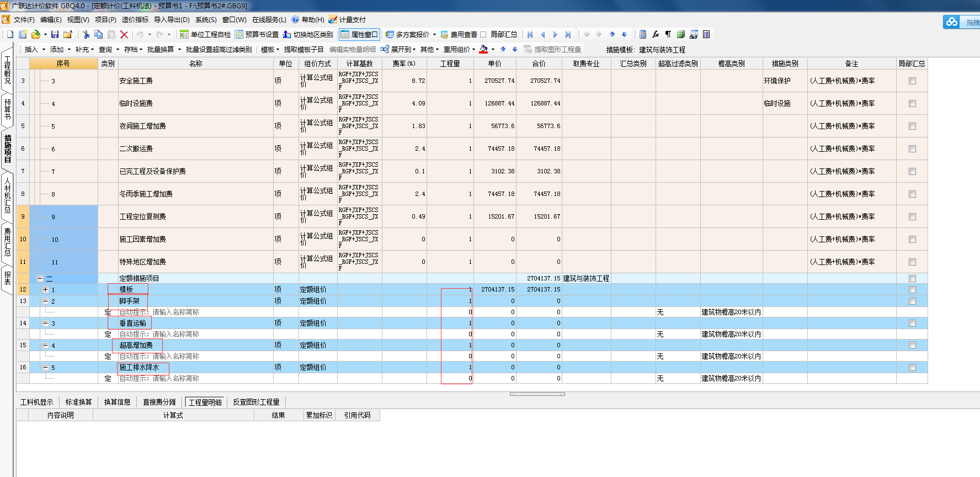This screenshot has height=477, width=980.
Task: Click 批量设置超高过滤类别 button
Action: coord(219,49)
